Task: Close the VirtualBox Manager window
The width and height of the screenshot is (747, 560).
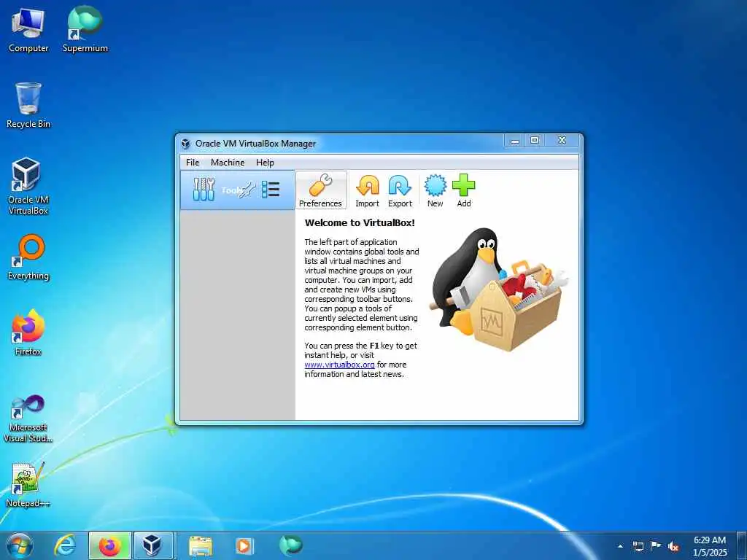Action: point(562,141)
